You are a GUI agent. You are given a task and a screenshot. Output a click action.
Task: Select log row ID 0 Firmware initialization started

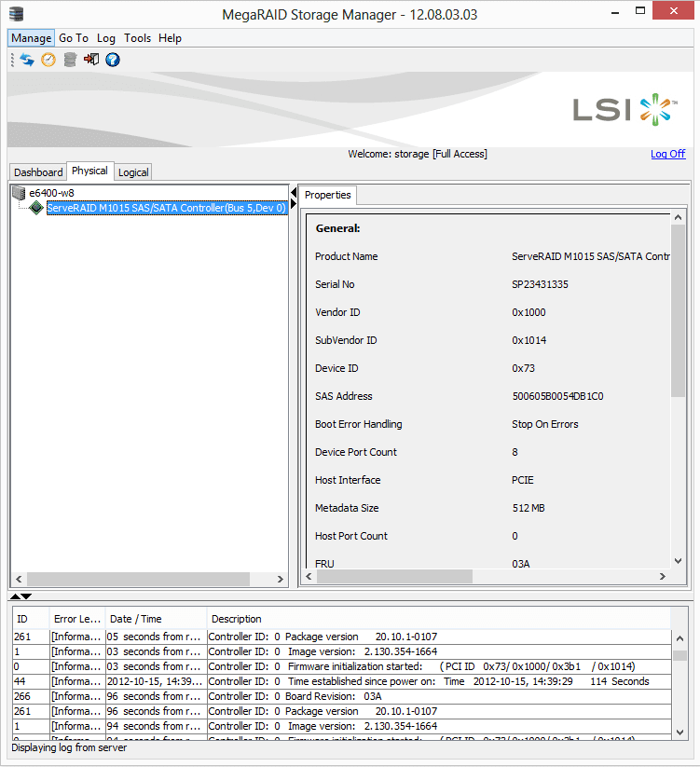point(342,666)
